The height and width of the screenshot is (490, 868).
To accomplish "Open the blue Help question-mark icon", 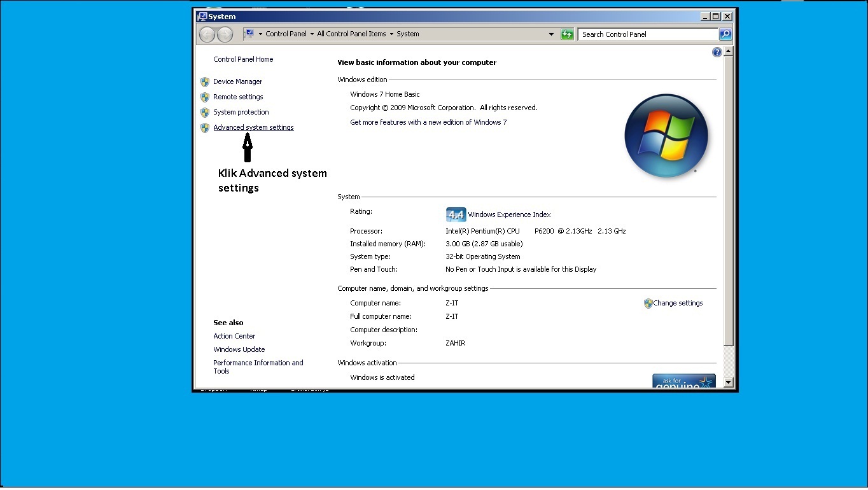I will 717,52.
